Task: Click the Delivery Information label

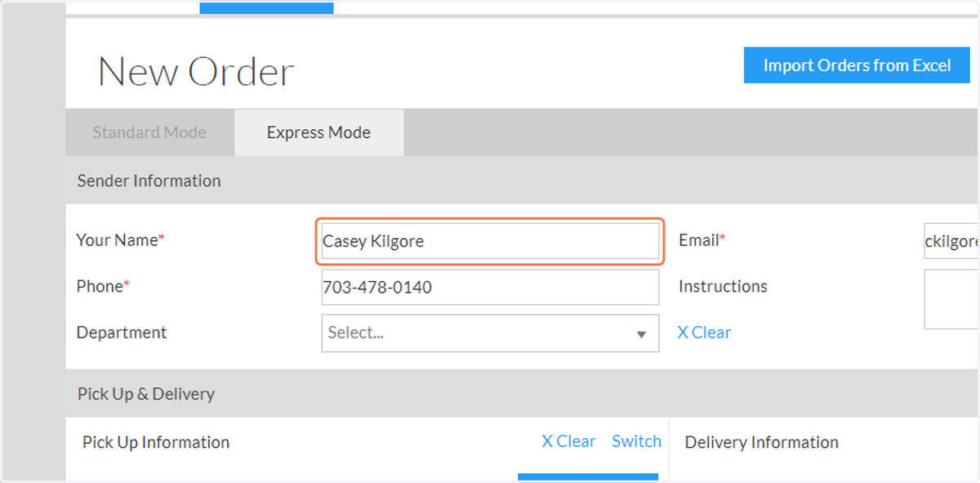Action: click(762, 442)
